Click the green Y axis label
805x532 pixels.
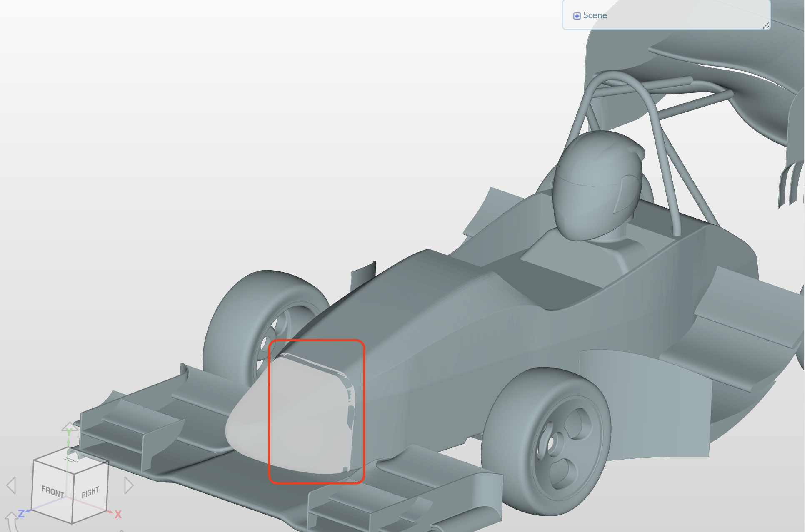pyautogui.click(x=69, y=432)
